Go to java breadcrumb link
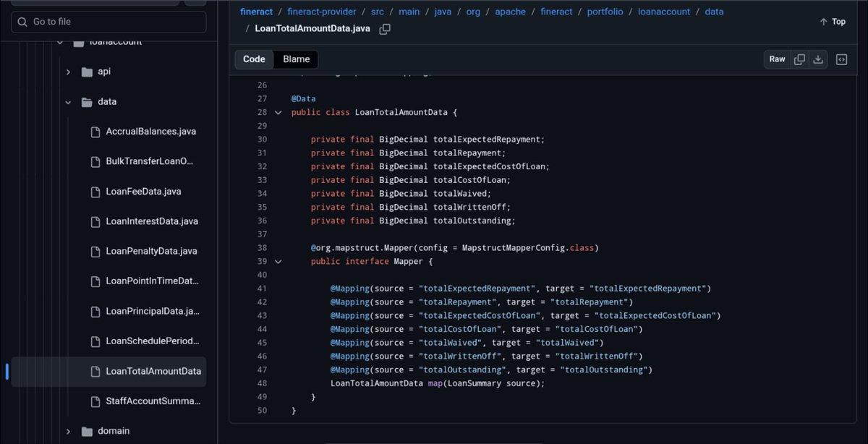The width and height of the screenshot is (868, 444). click(x=443, y=12)
